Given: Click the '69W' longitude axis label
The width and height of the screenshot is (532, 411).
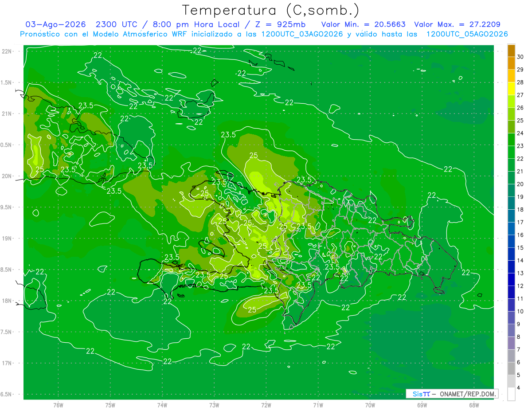Looking at the screenshot, I should [x=422, y=405].
